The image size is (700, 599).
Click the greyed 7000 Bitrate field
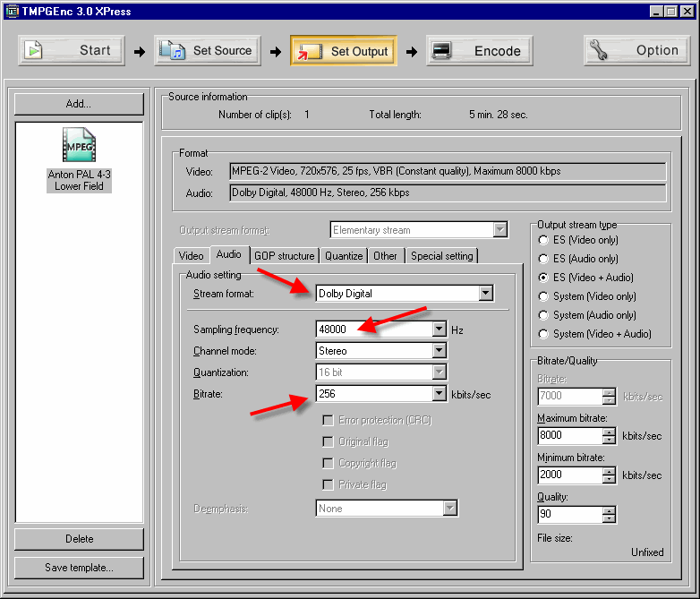click(x=570, y=397)
